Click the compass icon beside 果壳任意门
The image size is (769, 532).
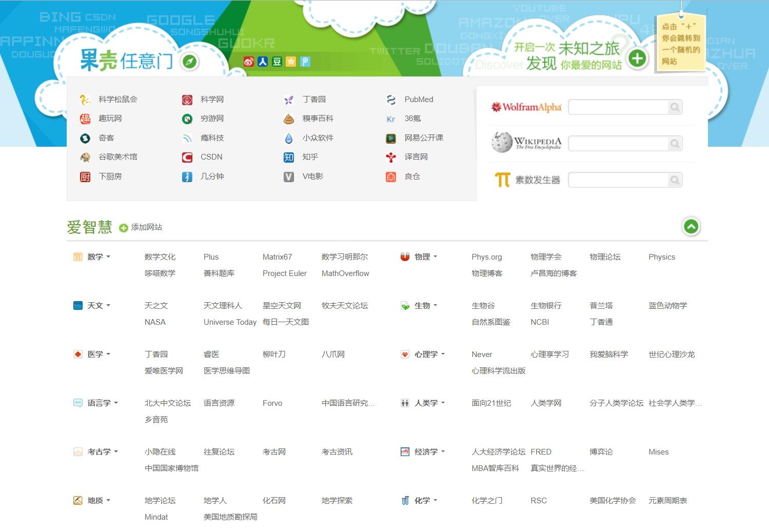click(x=189, y=62)
